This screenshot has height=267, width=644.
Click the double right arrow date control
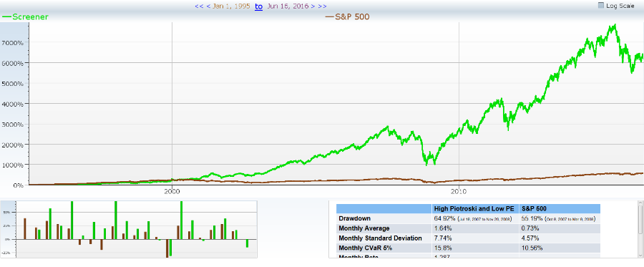[x=323, y=6]
